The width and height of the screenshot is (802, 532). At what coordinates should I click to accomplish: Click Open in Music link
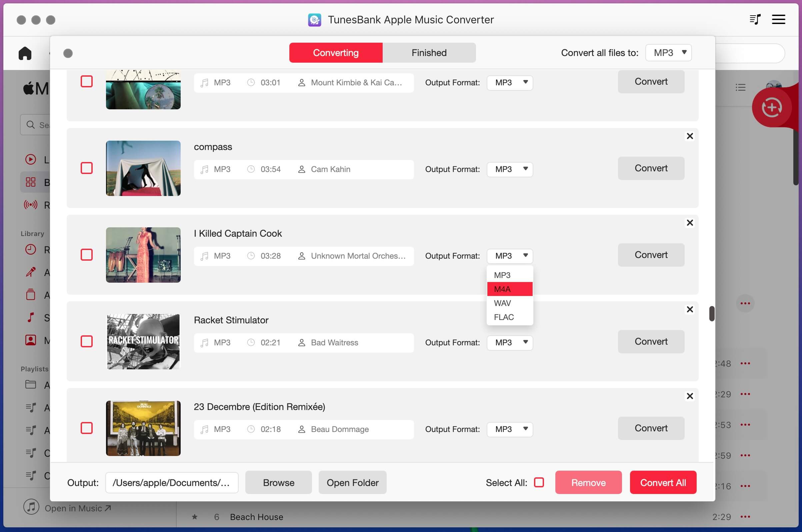(78, 508)
